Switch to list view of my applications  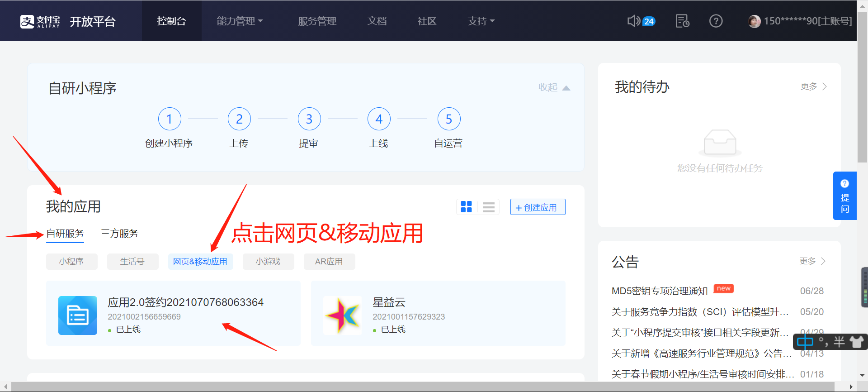[489, 207]
